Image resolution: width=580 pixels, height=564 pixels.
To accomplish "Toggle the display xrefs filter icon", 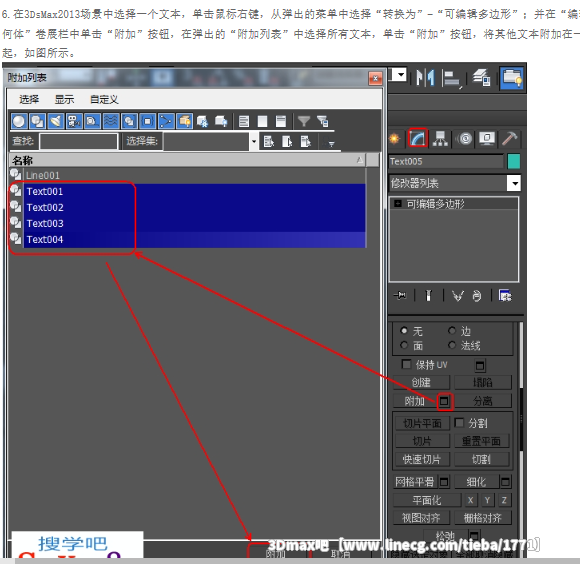I will 148,121.
